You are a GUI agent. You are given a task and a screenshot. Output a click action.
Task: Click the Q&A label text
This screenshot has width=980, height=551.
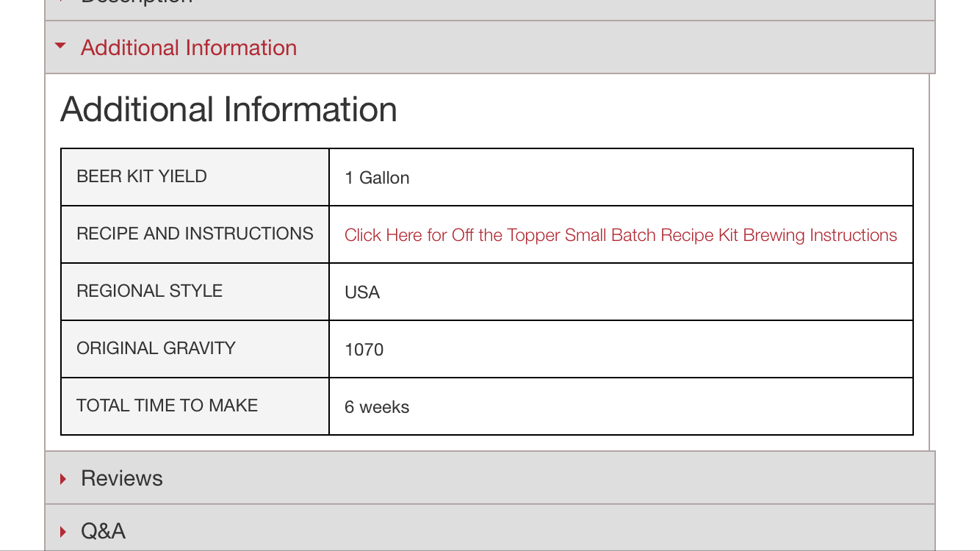[x=103, y=531]
